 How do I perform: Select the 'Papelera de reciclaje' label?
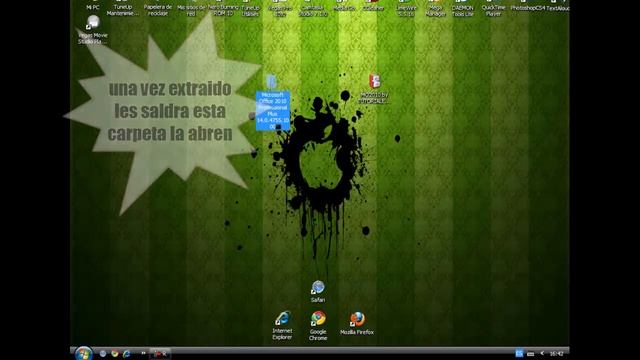[158, 10]
